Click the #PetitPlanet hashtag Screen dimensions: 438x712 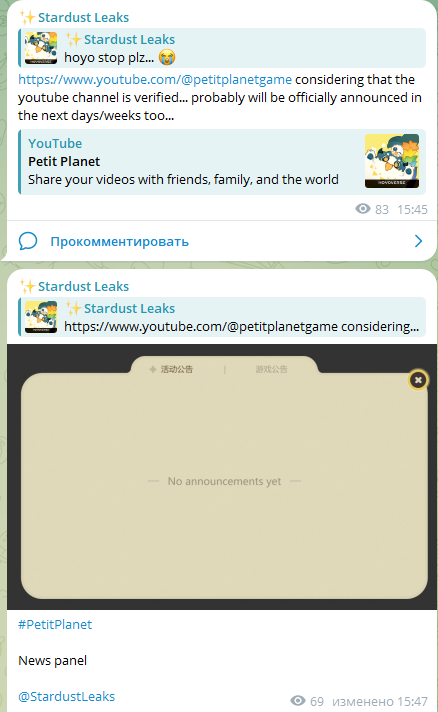coord(55,624)
